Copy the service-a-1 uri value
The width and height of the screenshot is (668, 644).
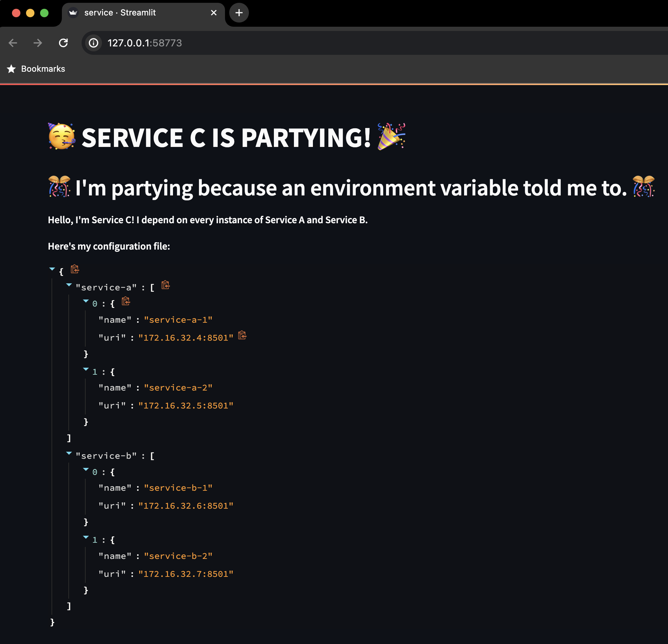coord(242,335)
